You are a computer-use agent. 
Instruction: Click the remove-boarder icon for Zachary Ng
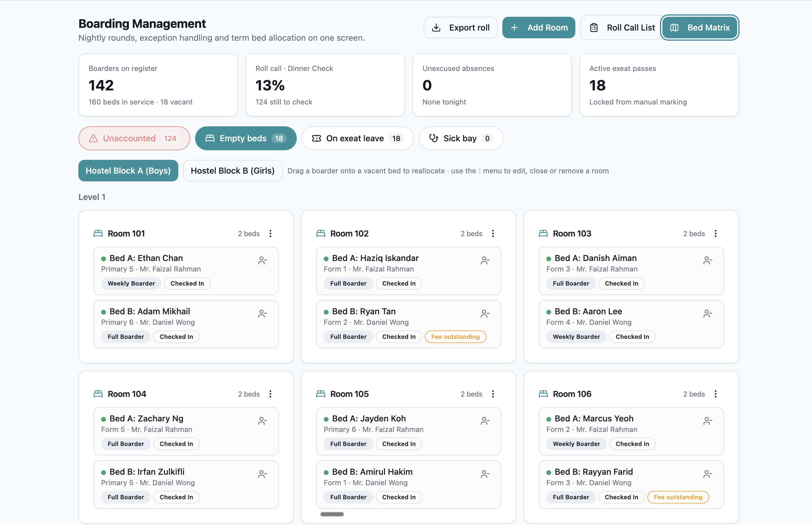(x=262, y=421)
